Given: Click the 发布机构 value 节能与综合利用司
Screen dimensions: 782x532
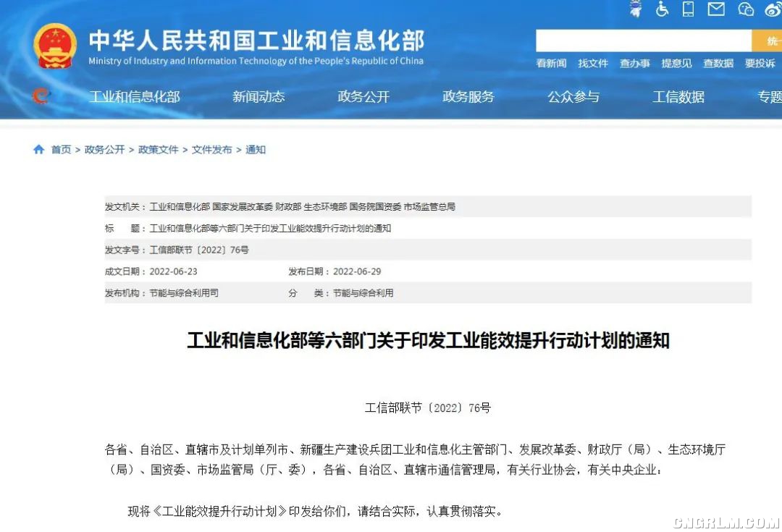Looking at the screenshot, I should pos(184,293).
